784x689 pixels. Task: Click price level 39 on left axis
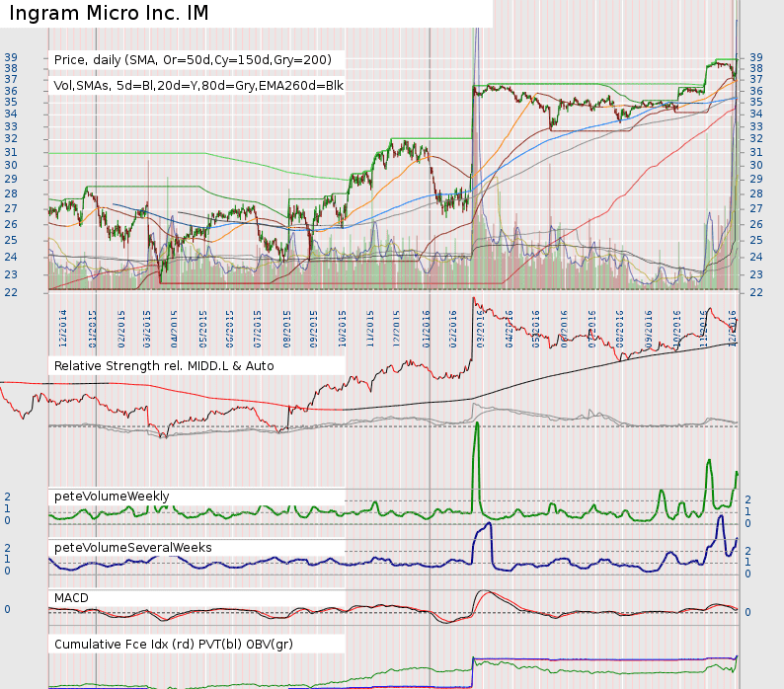[x=11, y=57]
